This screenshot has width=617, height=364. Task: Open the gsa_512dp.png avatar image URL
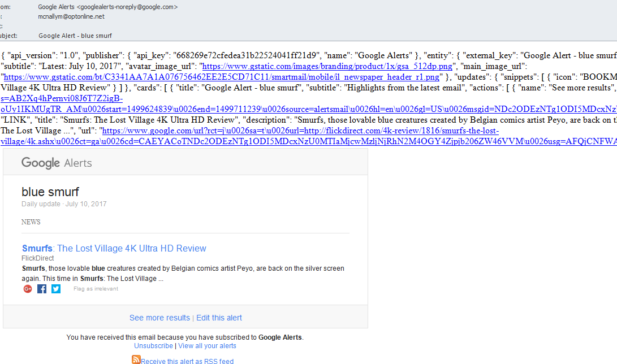coord(327,66)
